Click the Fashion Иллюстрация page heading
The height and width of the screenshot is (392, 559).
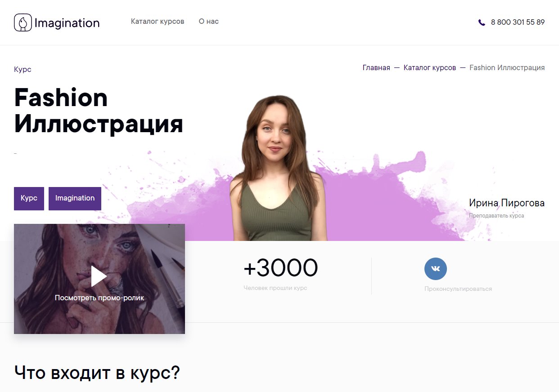[x=99, y=111]
